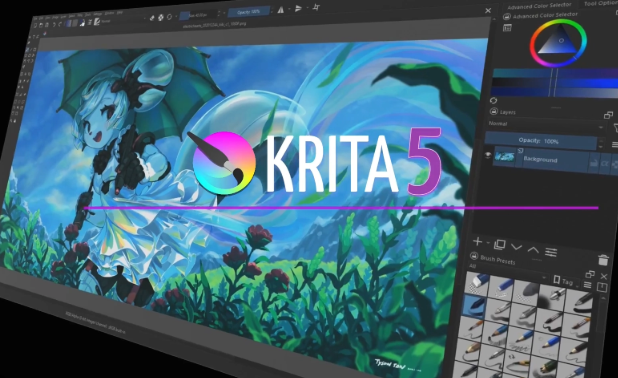618x378 pixels.
Task: Open Advanced Color Selector settings icon
Action: pos(507,28)
